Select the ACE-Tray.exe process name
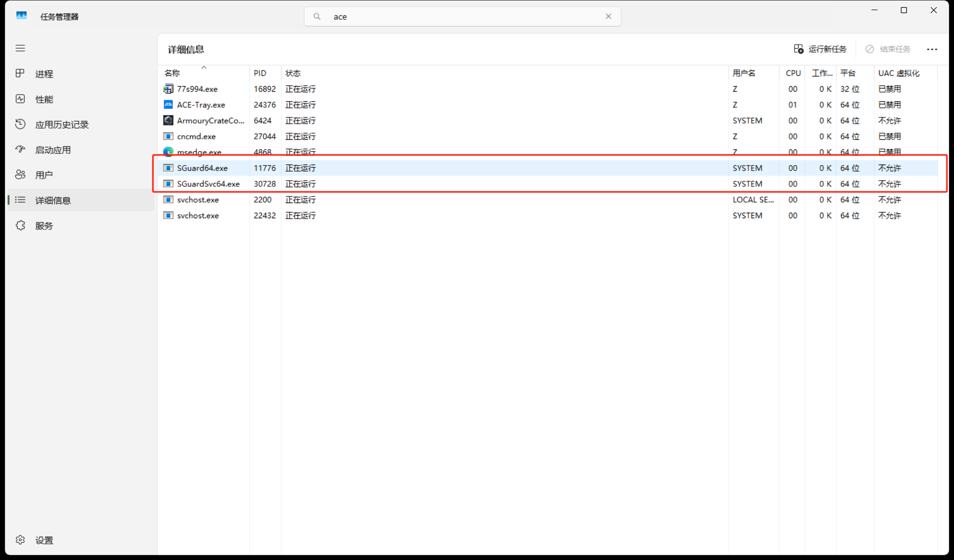Screen dimensions: 954x560 pos(201,105)
